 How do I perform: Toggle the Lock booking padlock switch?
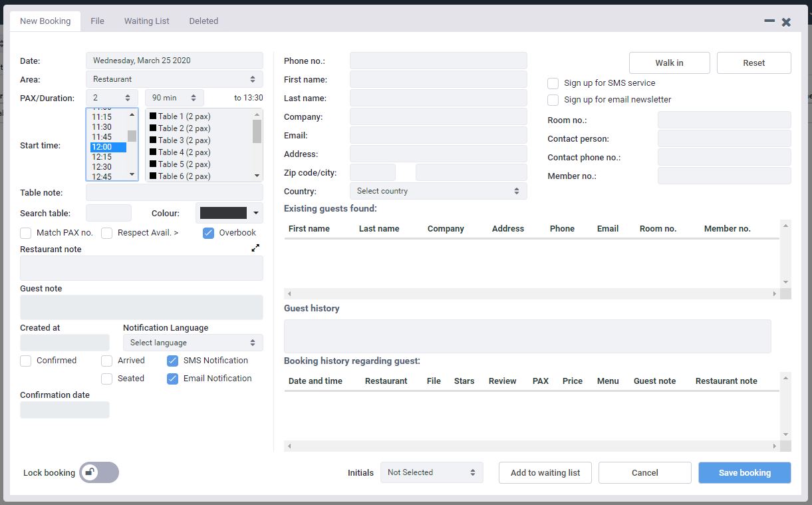pos(98,472)
